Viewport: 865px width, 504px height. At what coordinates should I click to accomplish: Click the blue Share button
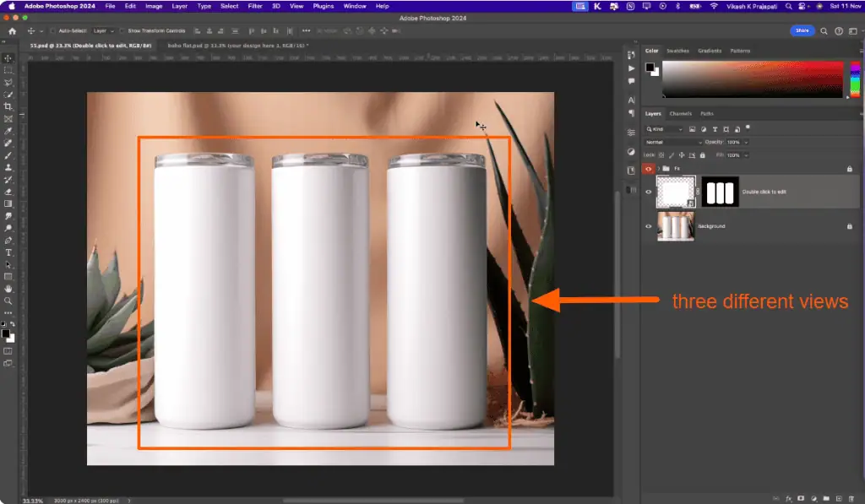pos(801,30)
